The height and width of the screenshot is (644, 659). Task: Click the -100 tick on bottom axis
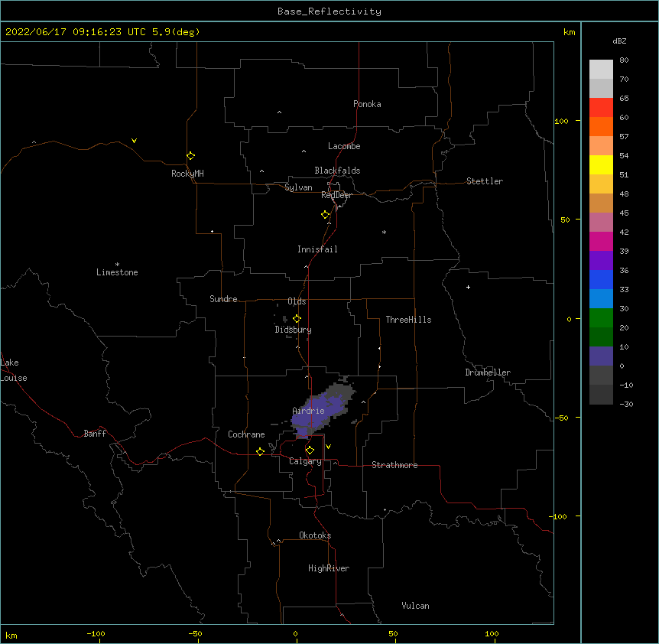(x=96, y=633)
